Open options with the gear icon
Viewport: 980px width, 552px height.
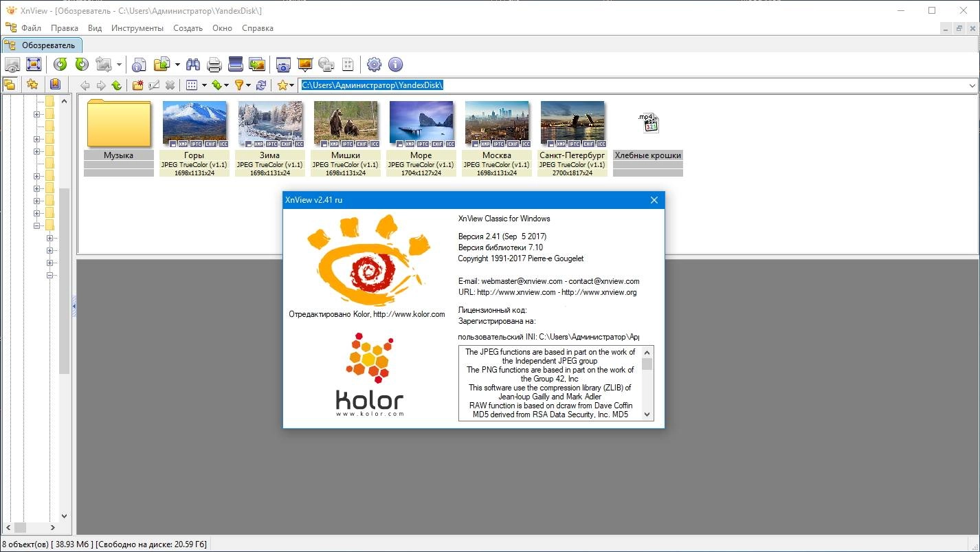pyautogui.click(x=374, y=65)
